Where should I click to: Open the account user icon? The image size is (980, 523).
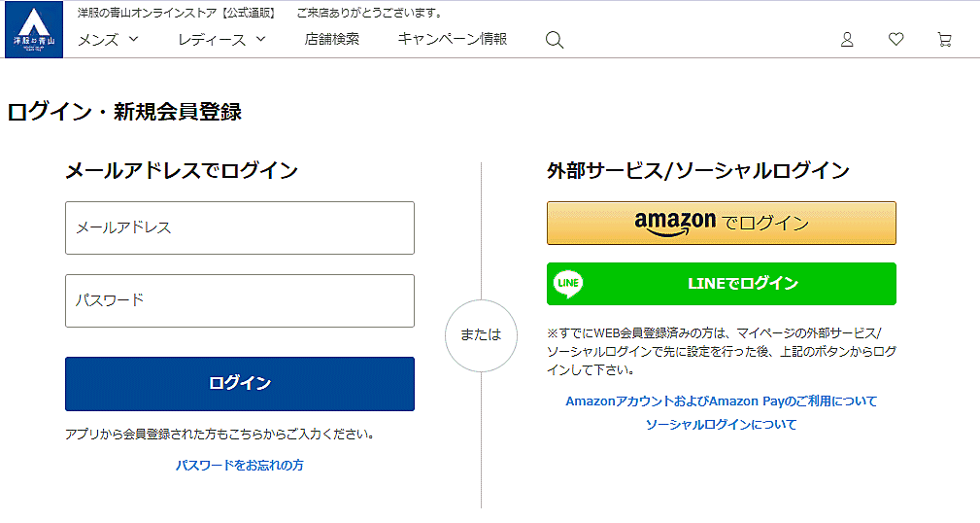(847, 40)
